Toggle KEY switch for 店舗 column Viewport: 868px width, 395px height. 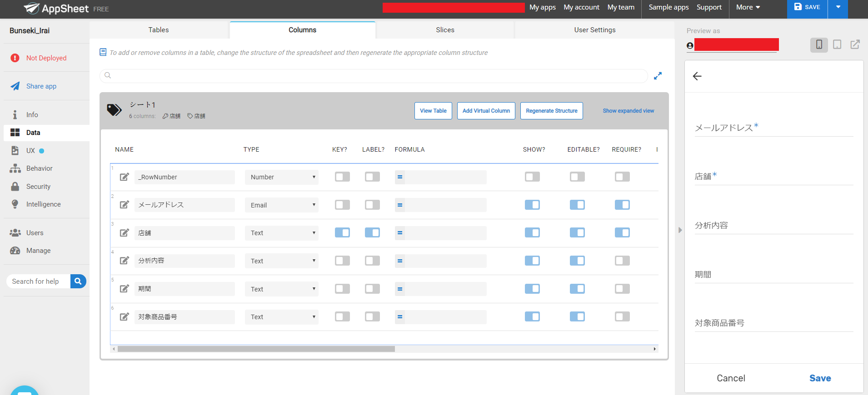point(342,233)
